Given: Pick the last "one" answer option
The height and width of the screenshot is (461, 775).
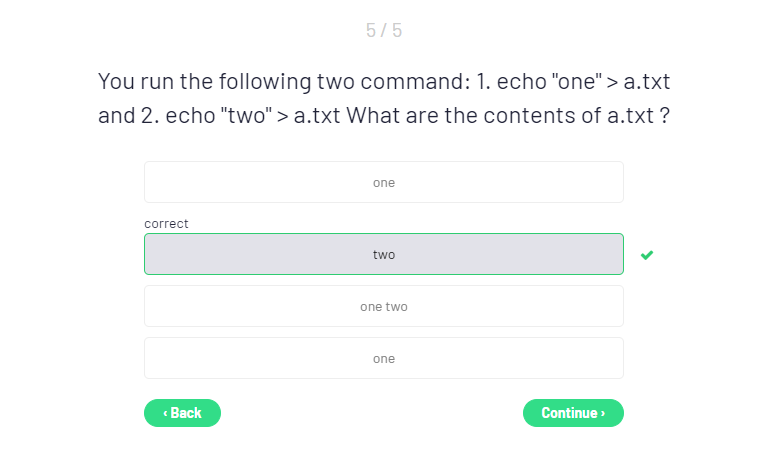Looking at the screenshot, I should pyautogui.click(x=384, y=358).
